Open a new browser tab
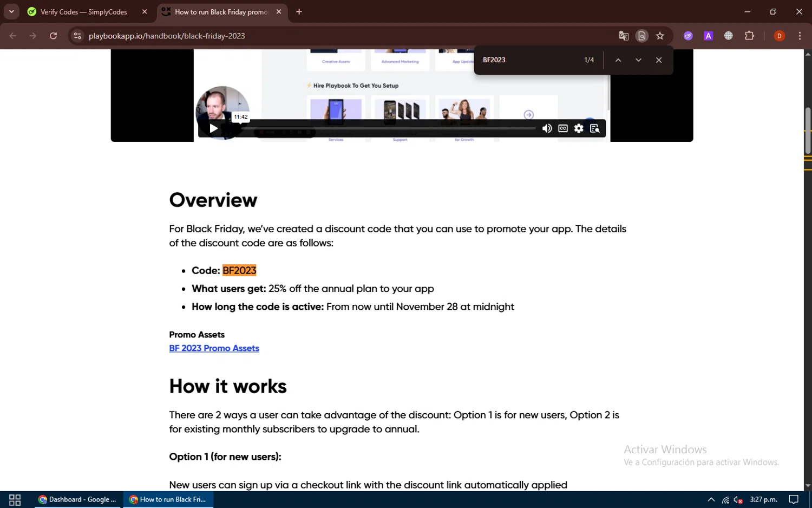 [x=299, y=11]
